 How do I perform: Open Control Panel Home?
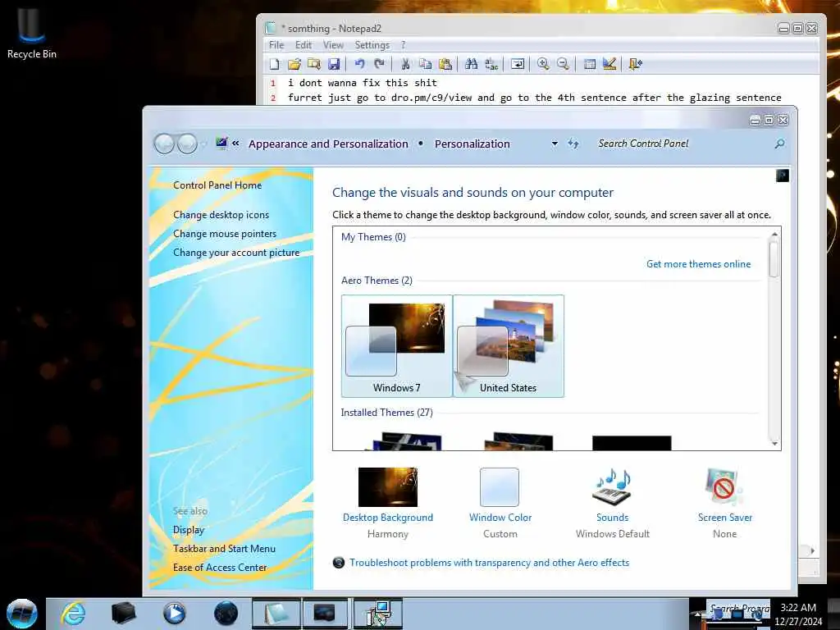point(217,185)
